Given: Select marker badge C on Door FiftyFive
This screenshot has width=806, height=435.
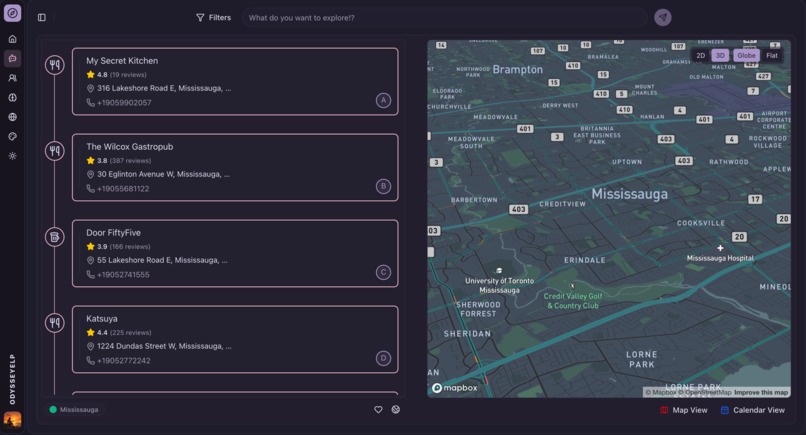Looking at the screenshot, I should point(383,272).
